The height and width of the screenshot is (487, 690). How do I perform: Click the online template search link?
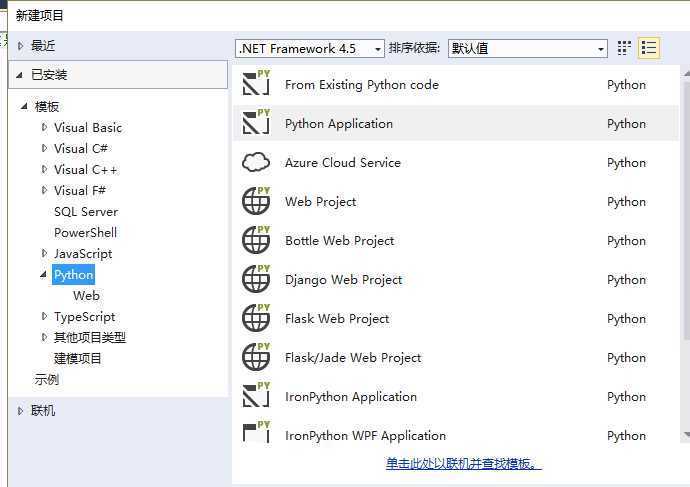pos(463,464)
